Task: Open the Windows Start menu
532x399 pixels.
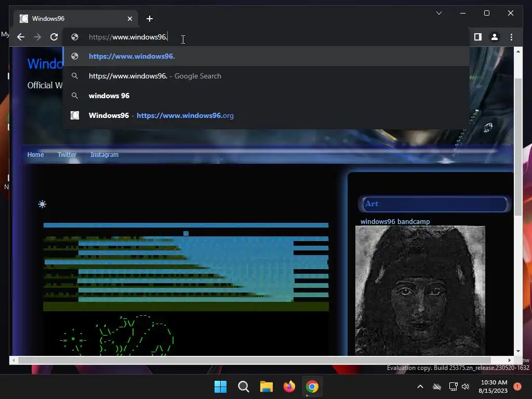Action: pos(220,387)
